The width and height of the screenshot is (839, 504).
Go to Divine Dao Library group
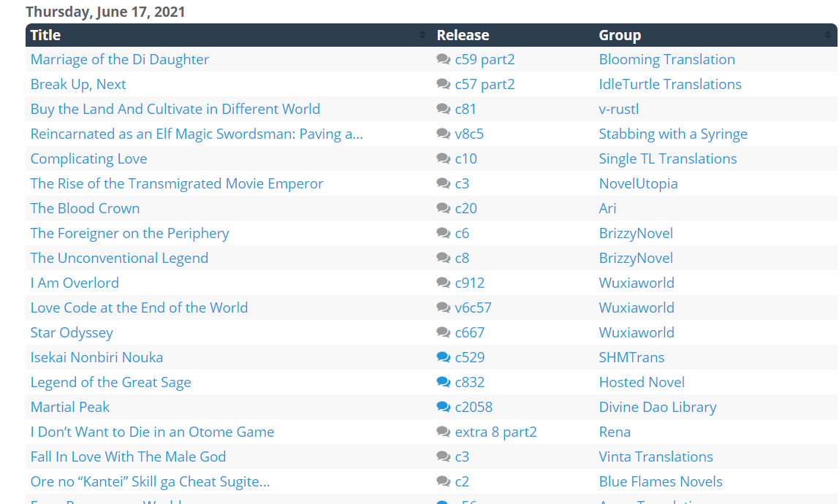click(x=657, y=407)
